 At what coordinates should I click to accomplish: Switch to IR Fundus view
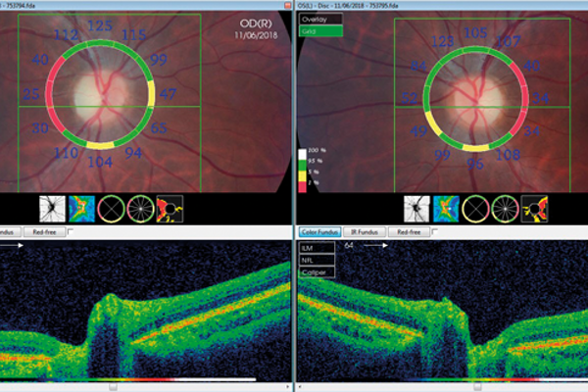pos(364,232)
